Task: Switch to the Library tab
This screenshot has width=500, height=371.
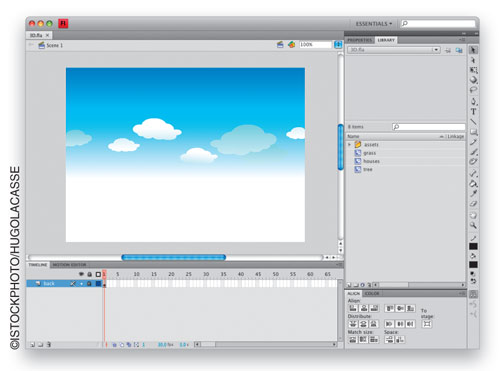Action: tap(386, 40)
